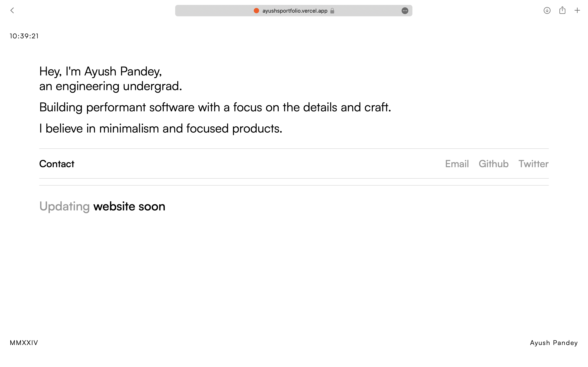Click the "Hey, I'm Ayush Pandey" intro line
588x367 pixels.
click(x=100, y=71)
